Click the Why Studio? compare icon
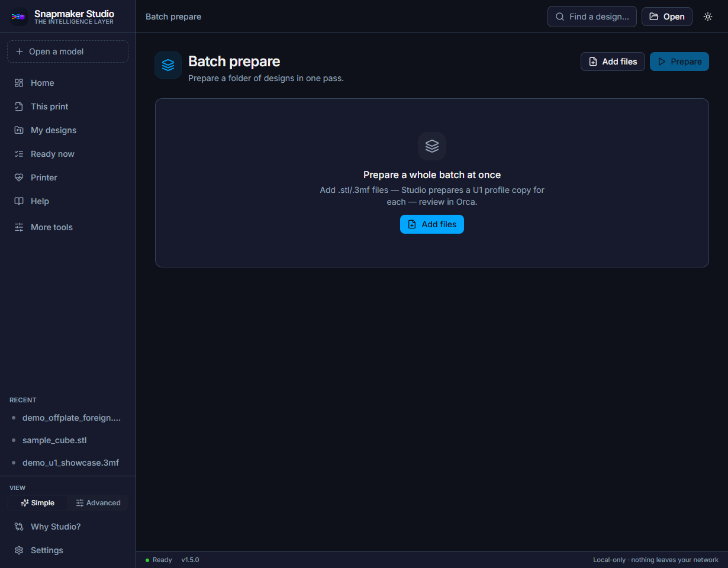This screenshot has height=568, width=728. tap(19, 527)
